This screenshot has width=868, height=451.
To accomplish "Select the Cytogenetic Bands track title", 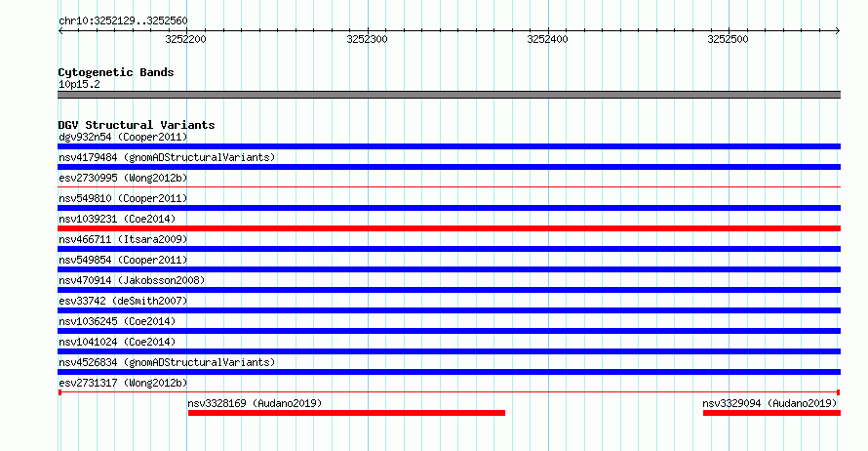I will coord(116,72).
